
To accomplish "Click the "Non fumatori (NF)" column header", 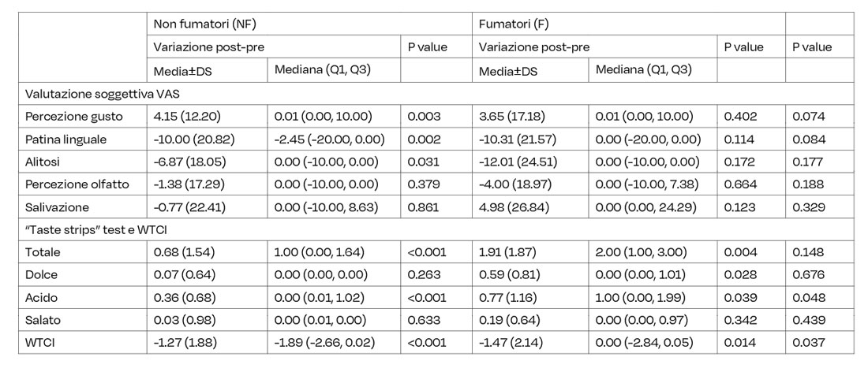I will click(200, 25).
